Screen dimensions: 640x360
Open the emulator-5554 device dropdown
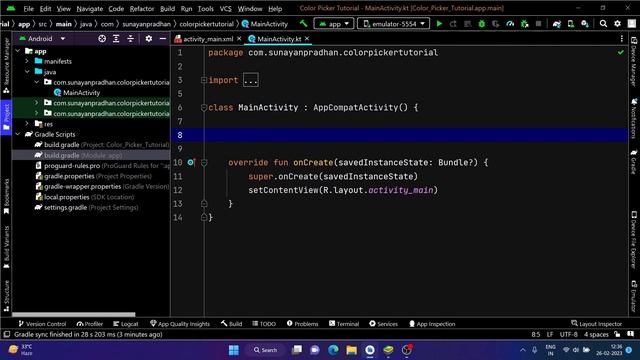click(393, 24)
